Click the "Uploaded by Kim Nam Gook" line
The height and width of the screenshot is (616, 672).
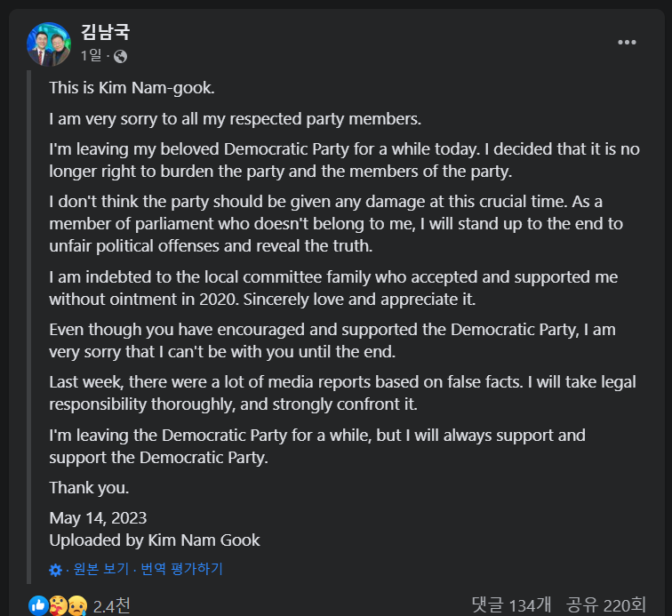(155, 540)
